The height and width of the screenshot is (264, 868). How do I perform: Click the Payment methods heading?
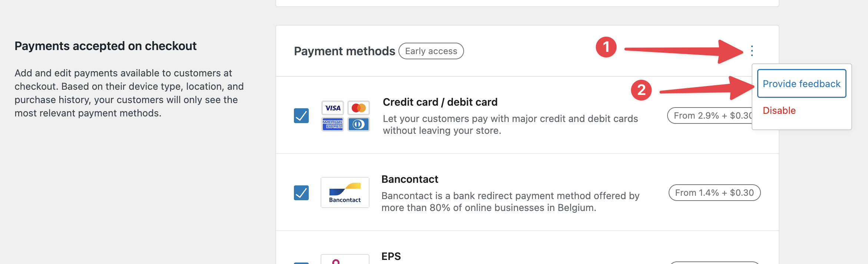click(344, 51)
